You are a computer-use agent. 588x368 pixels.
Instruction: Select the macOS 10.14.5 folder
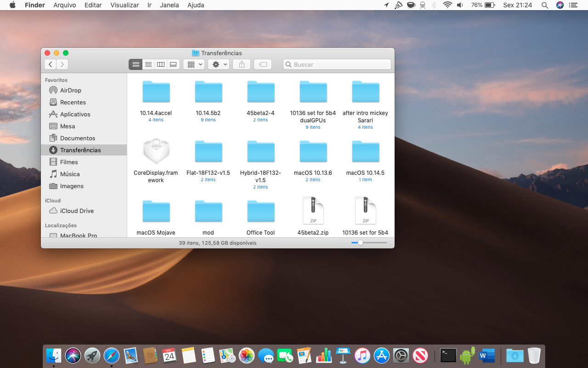(366, 151)
